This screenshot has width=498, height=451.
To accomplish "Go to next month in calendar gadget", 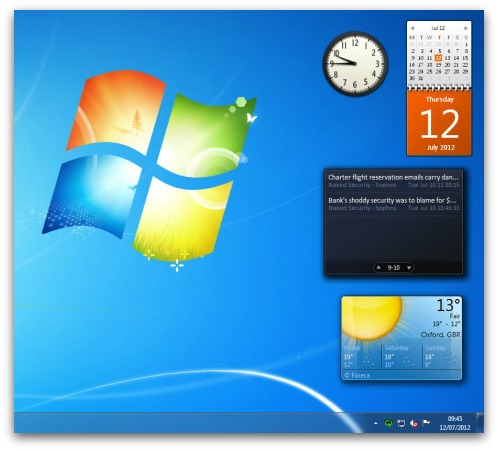I will tap(466, 28).
